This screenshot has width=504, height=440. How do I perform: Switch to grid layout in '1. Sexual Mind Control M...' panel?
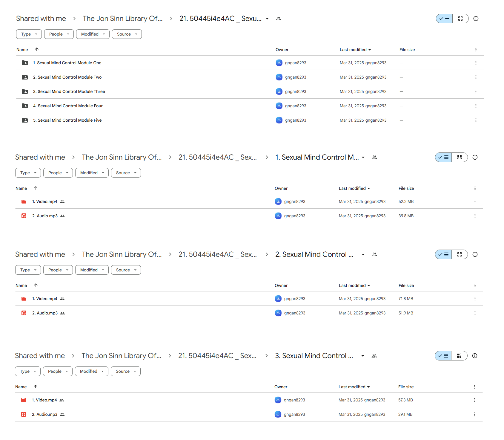click(x=460, y=157)
